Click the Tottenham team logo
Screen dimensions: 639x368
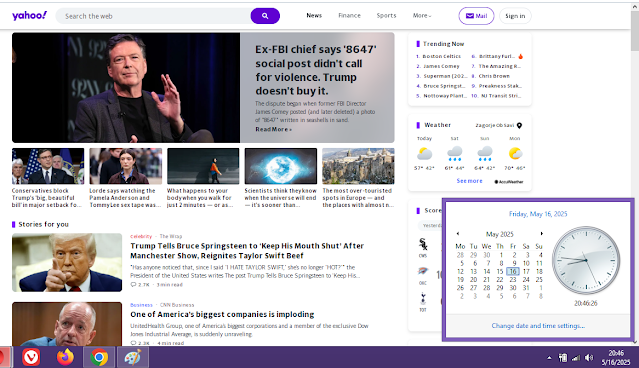(423, 299)
